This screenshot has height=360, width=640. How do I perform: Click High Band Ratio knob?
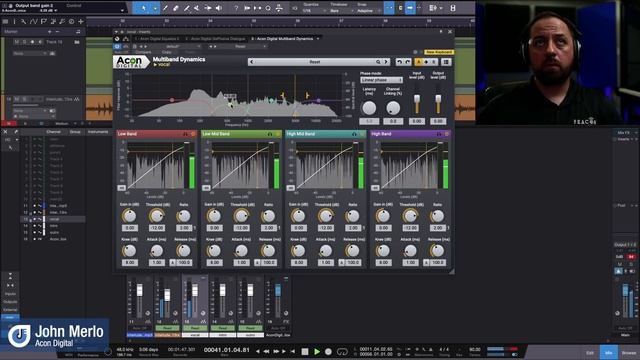point(437,216)
